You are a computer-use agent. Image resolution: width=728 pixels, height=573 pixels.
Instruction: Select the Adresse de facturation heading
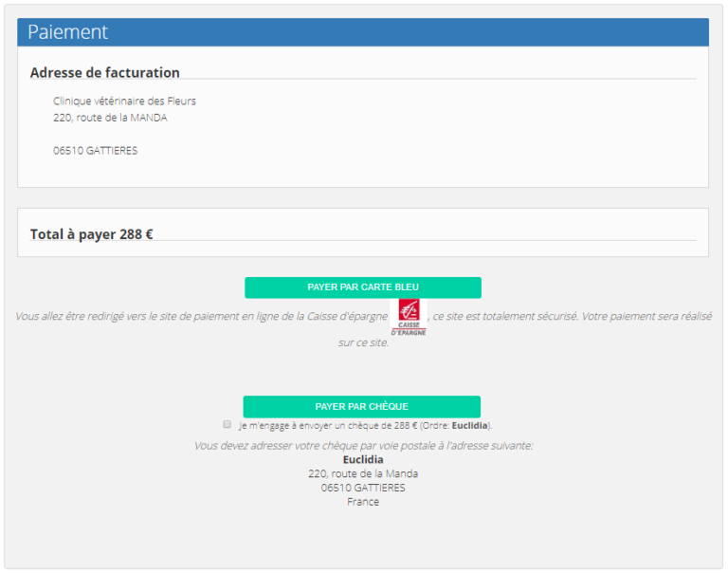pyautogui.click(x=105, y=73)
